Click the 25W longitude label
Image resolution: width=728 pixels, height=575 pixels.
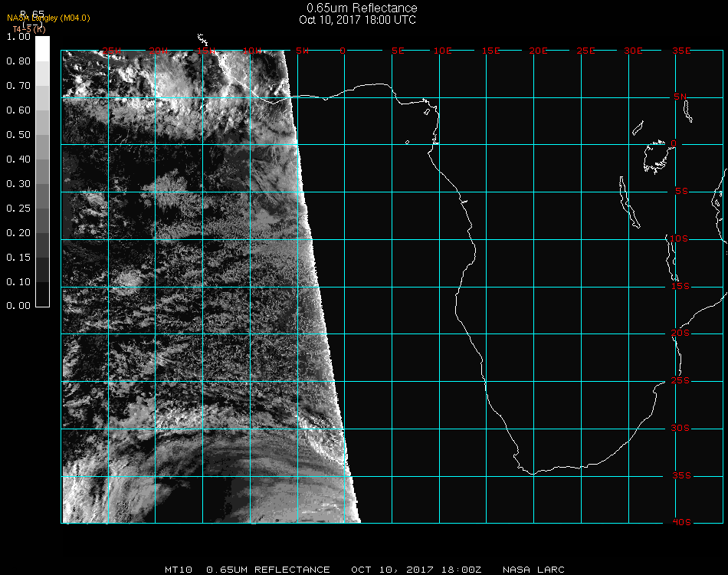coord(111,51)
